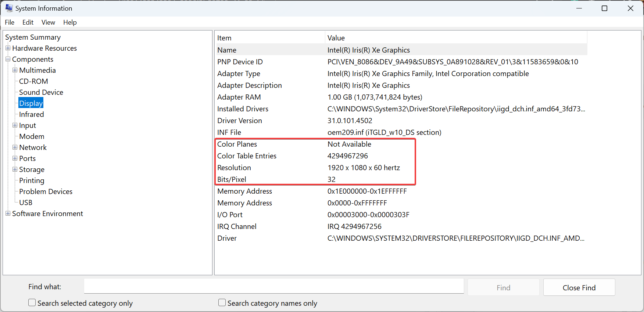Enable Search selected category only checkbox
This screenshot has height=312, width=644.
(x=32, y=302)
